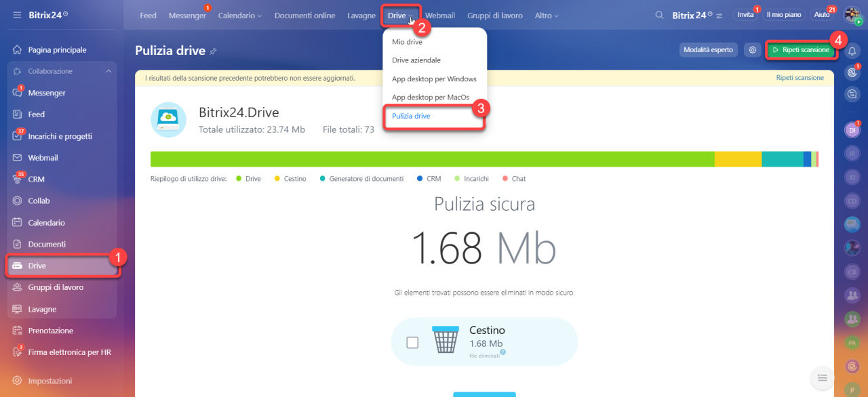868x397 pixels.
Task: Click the Incarichi legend entry
Action: click(471, 179)
